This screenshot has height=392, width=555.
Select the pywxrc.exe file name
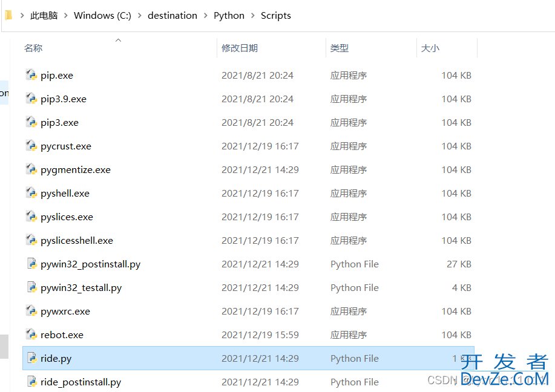coord(65,312)
